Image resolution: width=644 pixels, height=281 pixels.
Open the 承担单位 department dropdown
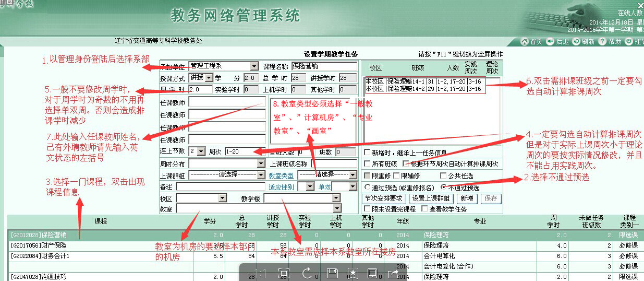click(x=254, y=66)
